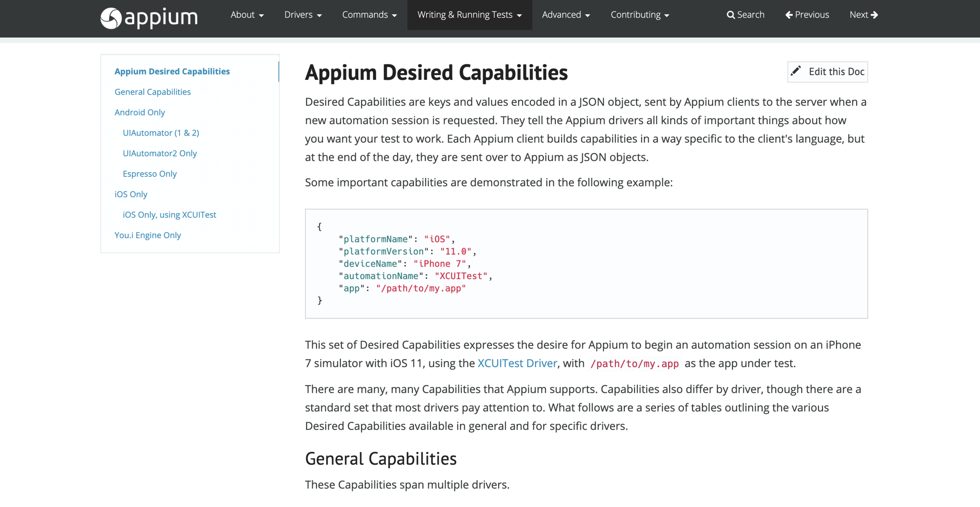980x507 pixels.
Task: Open the Advanced menu
Action: coord(566,15)
